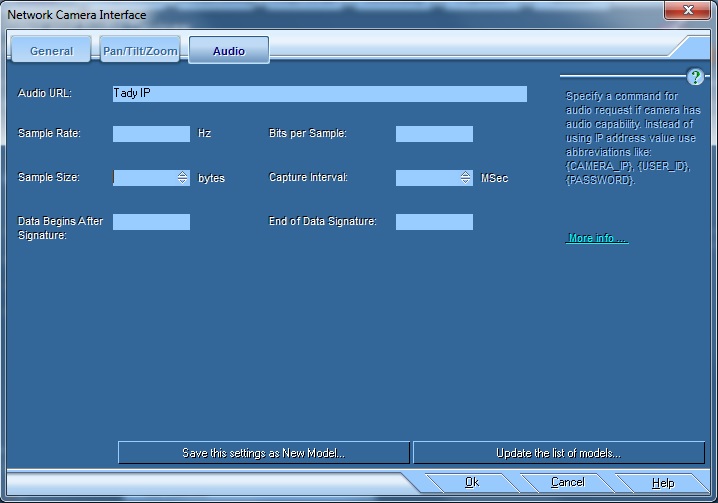Viewport: 718px width, 503px height.
Task: Click the Data Begins After Signature field
Action: tap(151, 222)
